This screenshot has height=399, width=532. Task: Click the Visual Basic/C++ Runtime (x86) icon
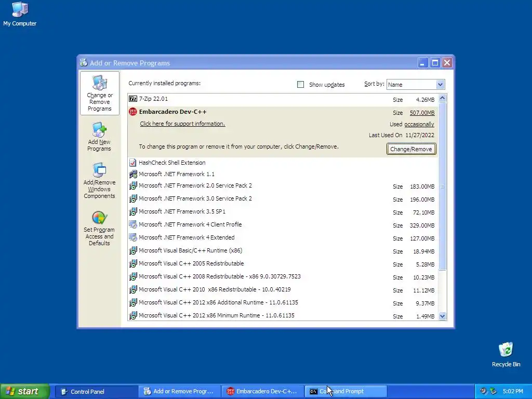[x=133, y=250]
